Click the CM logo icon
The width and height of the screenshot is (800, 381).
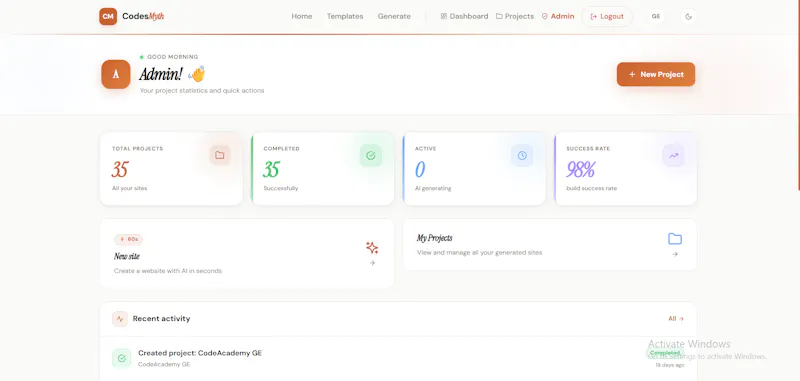[x=108, y=16]
